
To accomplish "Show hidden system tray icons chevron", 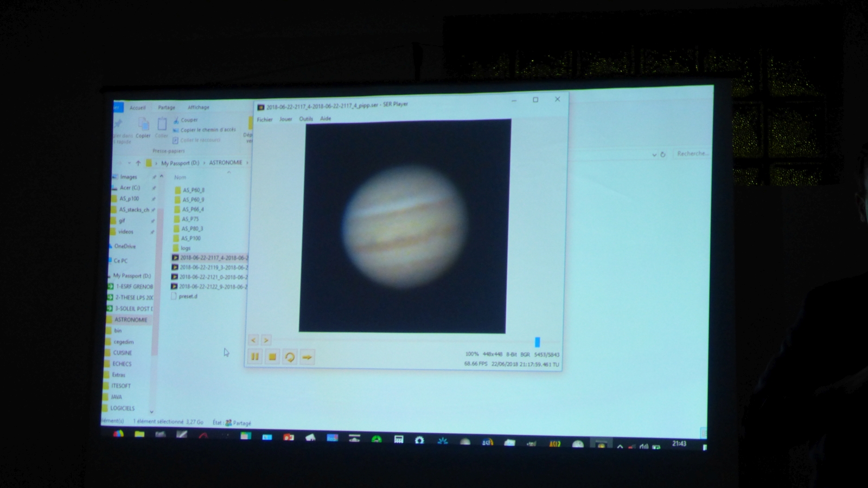I will pos(620,446).
